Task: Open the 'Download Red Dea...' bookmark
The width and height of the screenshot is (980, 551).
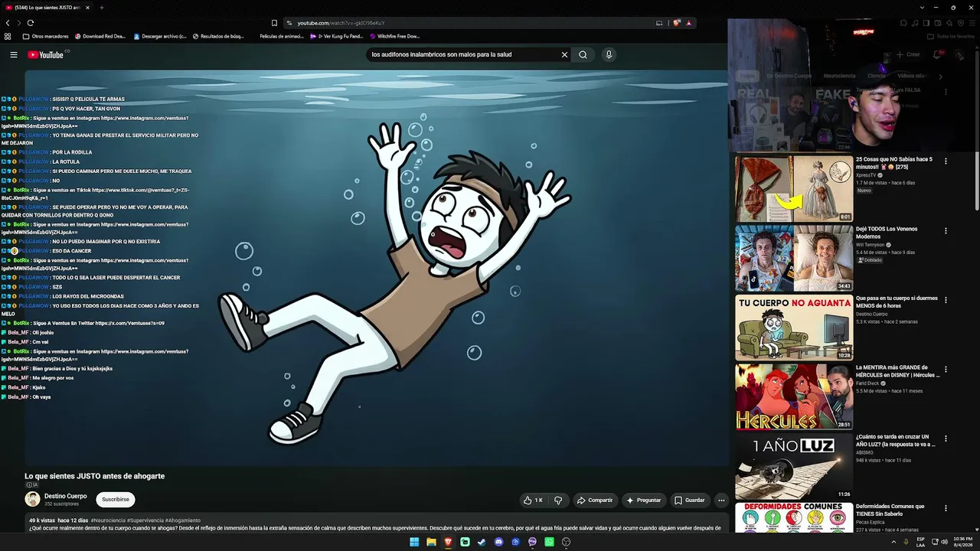Action: coord(100,36)
